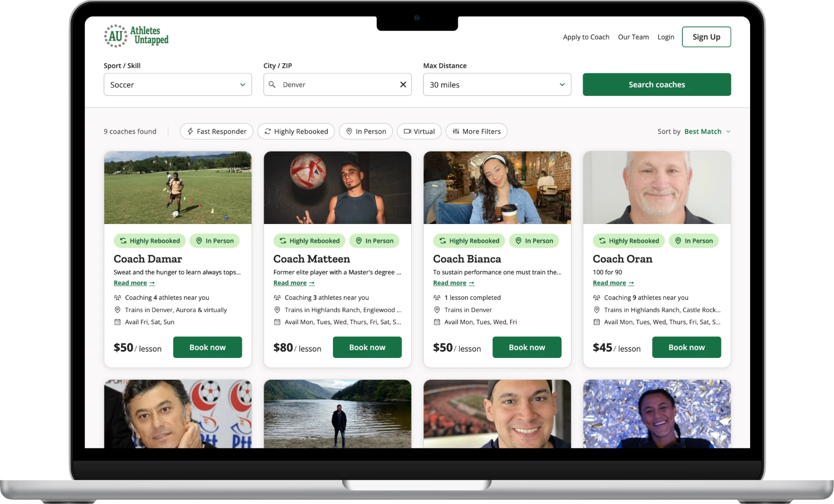Image resolution: width=834 pixels, height=504 pixels.
Task: Book now with Coach Damar
Action: click(x=208, y=347)
